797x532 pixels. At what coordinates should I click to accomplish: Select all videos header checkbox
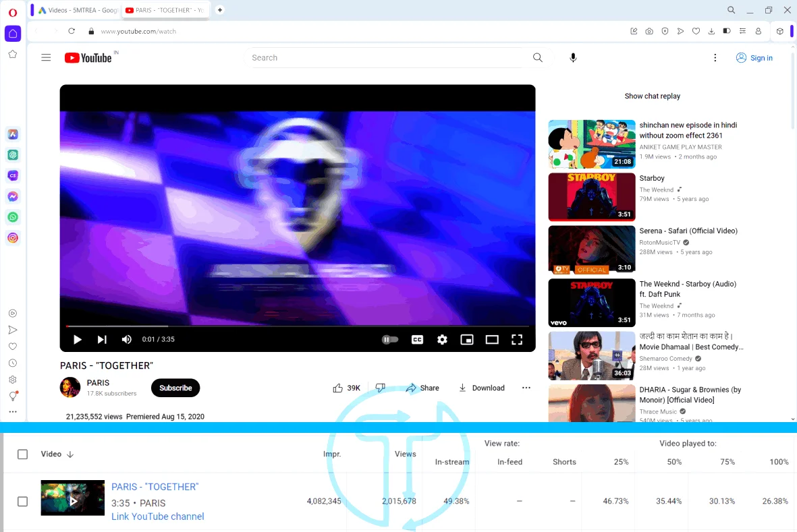coord(22,454)
